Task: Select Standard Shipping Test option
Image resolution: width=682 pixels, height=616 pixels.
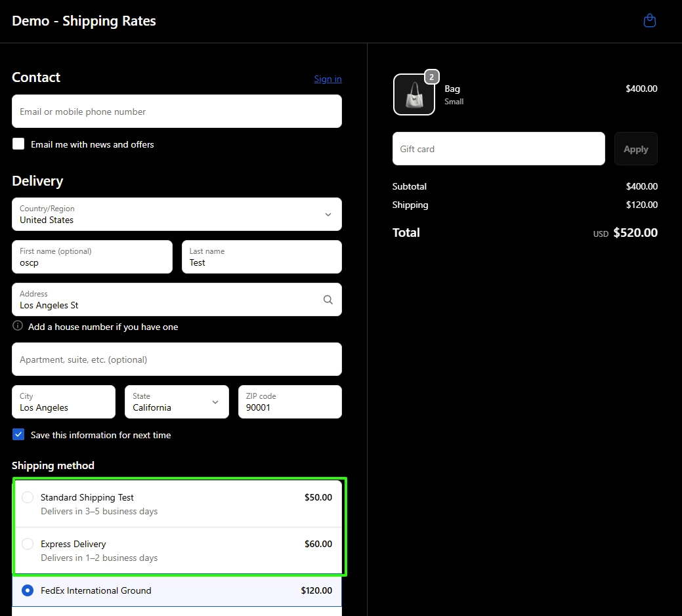Action: coord(28,497)
